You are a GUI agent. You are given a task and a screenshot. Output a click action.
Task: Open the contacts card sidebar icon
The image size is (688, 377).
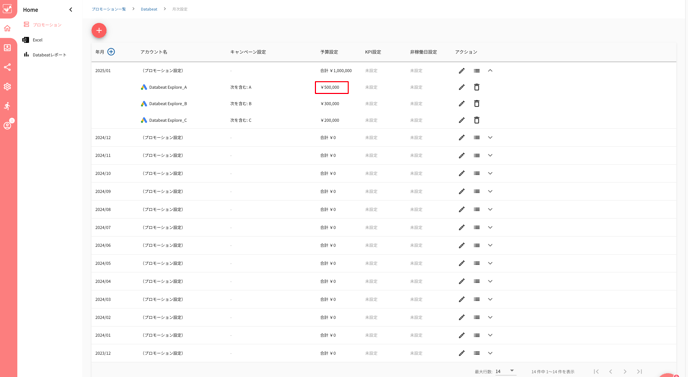(7, 48)
